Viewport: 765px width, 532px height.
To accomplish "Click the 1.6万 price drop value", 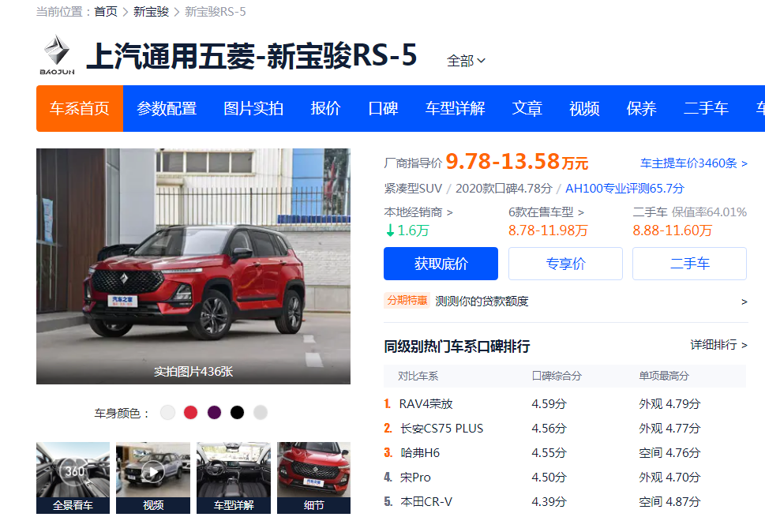I will tap(407, 230).
